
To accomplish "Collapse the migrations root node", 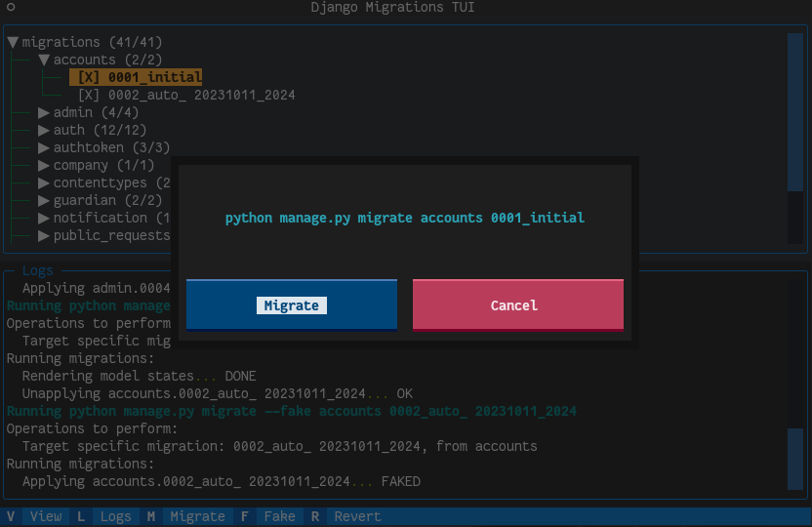I will coord(13,42).
